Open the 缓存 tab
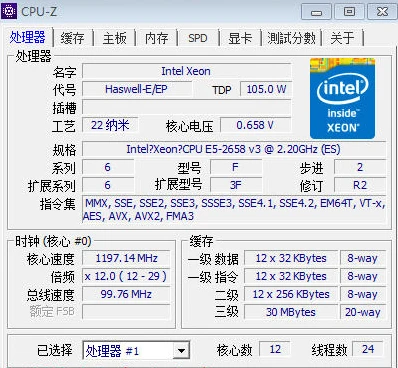 pos(72,38)
